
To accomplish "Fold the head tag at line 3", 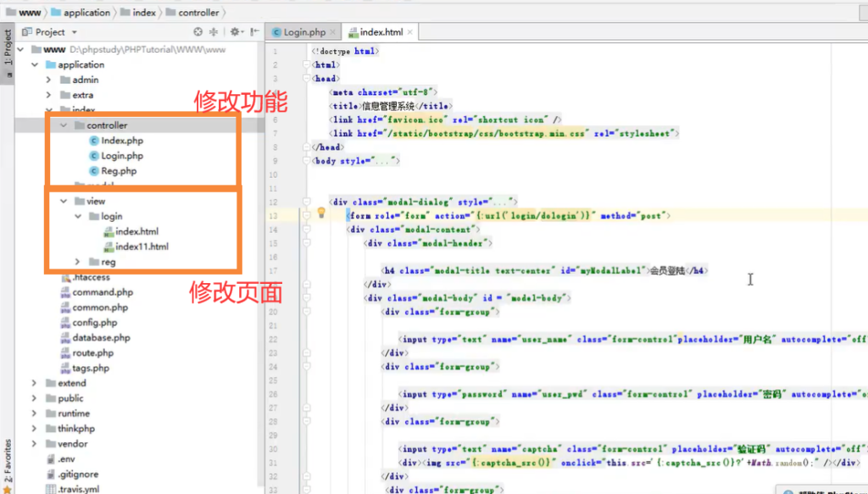I will (307, 79).
